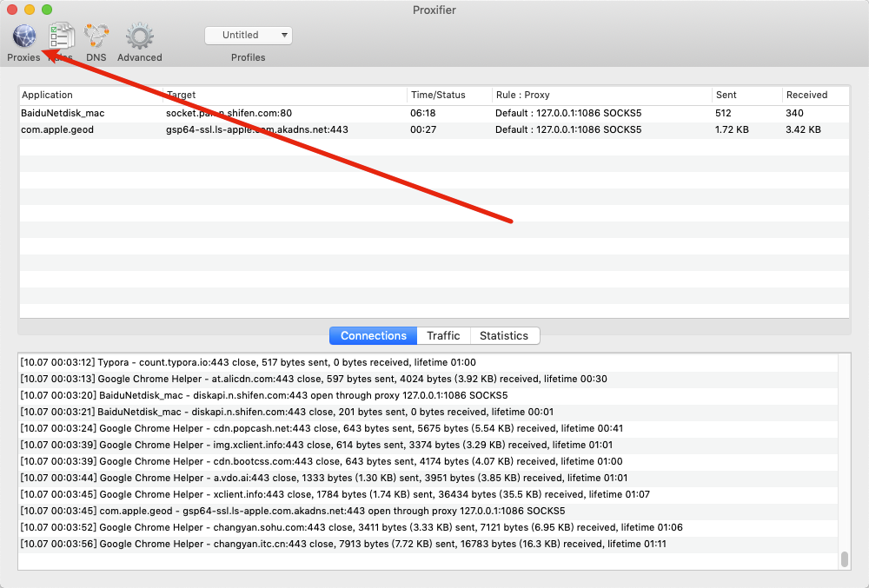Click the log panel scrollbar thumb

(844, 559)
